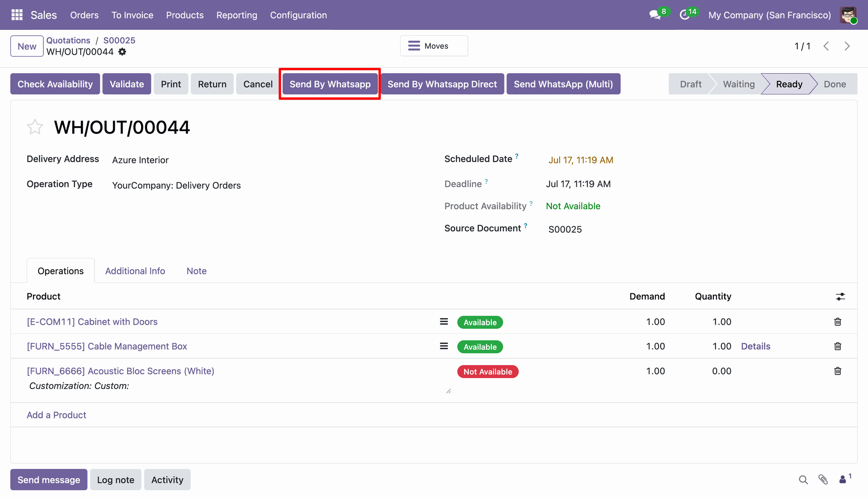The height and width of the screenshot is (497, 868).
Task: Open attachments paperclip icon
Action: (x=823, y=480)
